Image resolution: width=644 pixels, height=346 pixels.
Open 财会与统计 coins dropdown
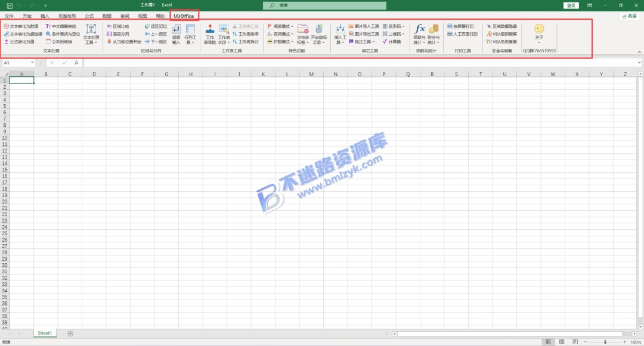[434, 34]
